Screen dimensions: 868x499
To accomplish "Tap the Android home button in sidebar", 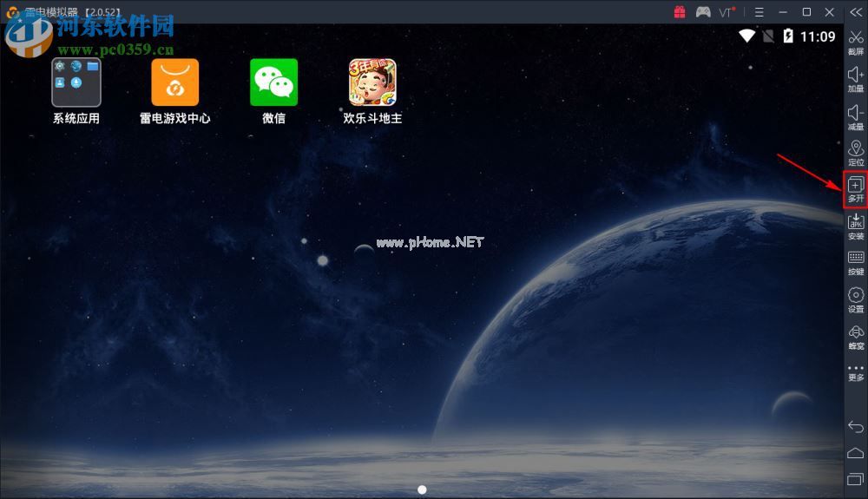I will pos(856,453).
